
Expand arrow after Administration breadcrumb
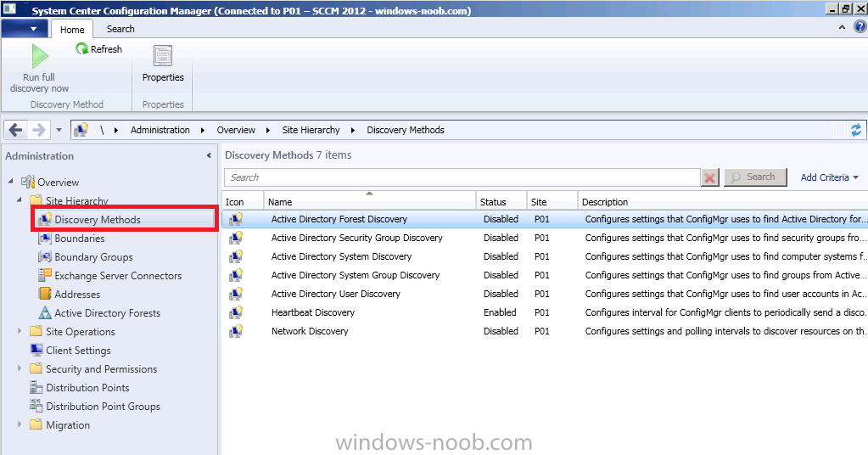click(203, 130)
